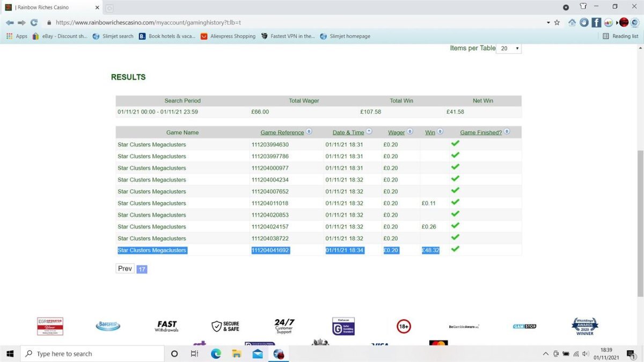The image size is (644, 362).
Task: Sort results by Date & Time header
Action: pos(348,132)
